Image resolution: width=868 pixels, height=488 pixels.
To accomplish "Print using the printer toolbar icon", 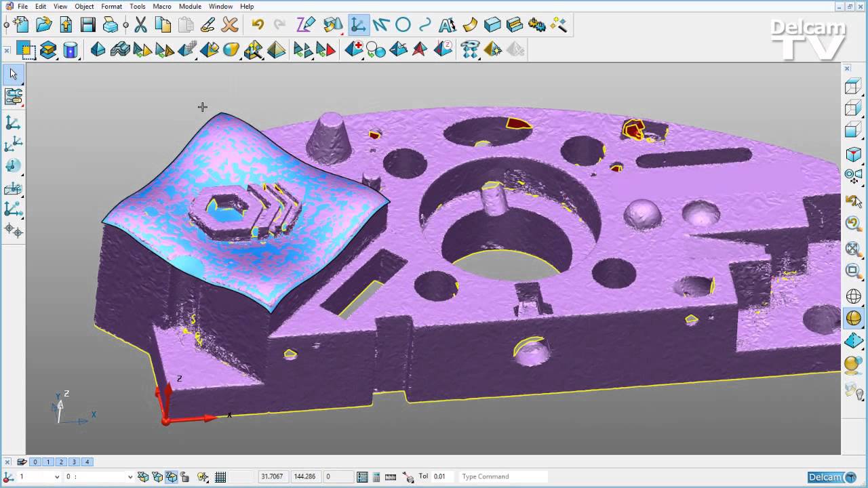I will 110,25.
